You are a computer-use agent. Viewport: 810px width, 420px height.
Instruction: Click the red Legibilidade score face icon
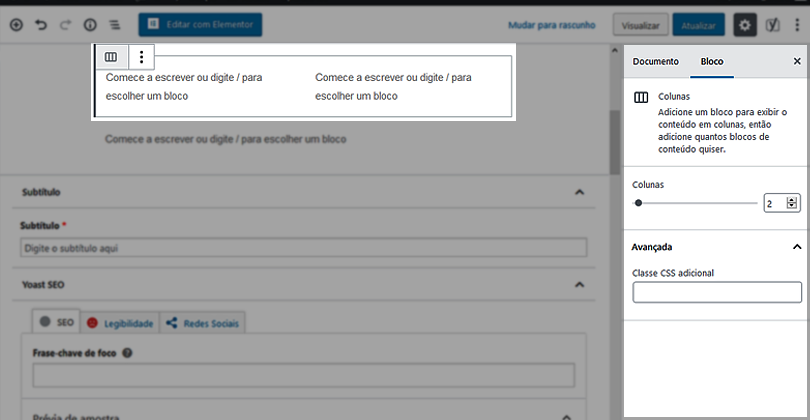(x=92, y=323)
